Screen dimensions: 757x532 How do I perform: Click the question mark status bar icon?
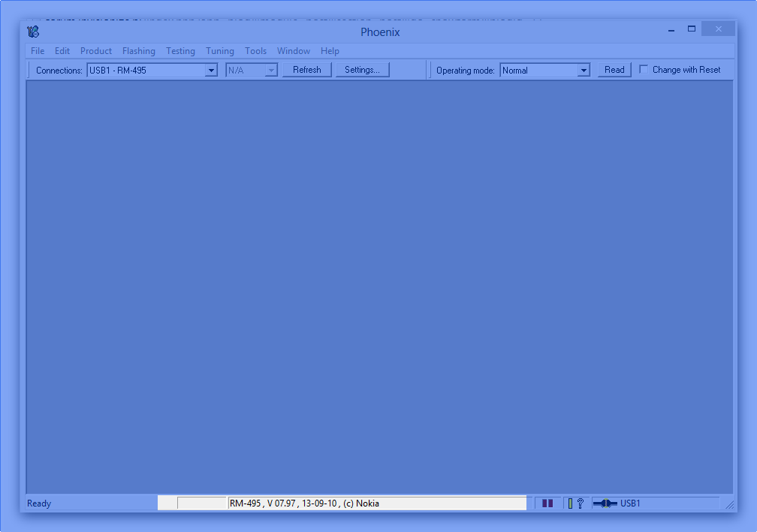click(x=580, y=503)
